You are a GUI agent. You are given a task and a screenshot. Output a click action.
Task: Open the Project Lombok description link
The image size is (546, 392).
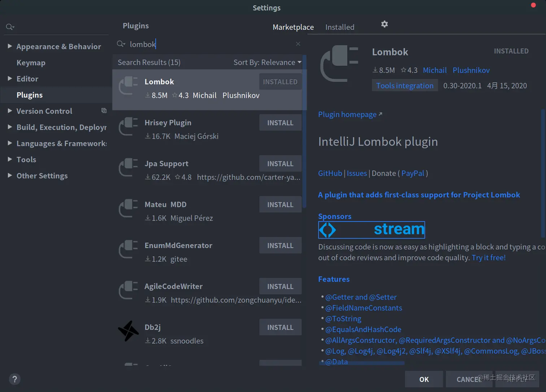click(419, 195)
